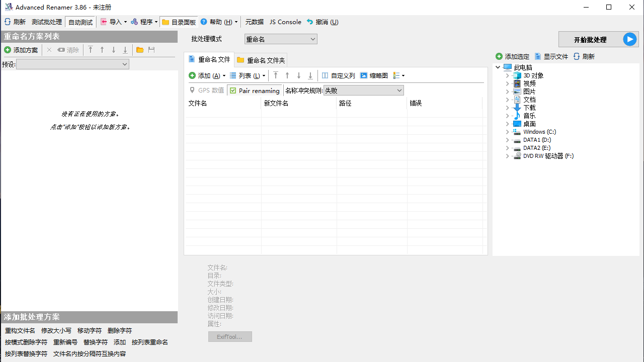Click the save icon in method list toolbar
Image resolution: width=644 pixels, height=362 pixels.
(x=151, y=50)
